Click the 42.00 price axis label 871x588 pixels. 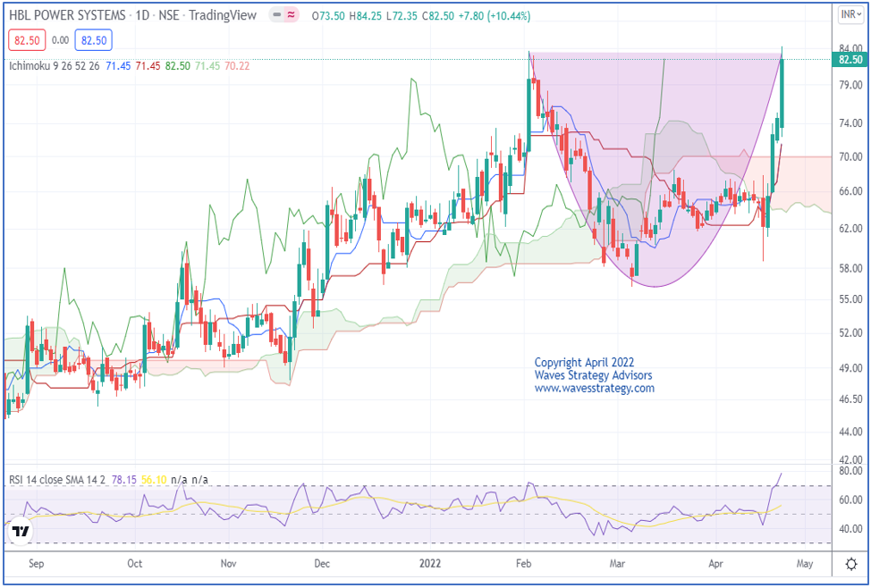click(x=850, y=459)
